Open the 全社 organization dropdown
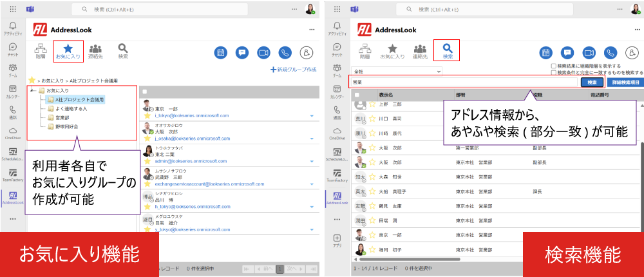 tap(384, 72)
